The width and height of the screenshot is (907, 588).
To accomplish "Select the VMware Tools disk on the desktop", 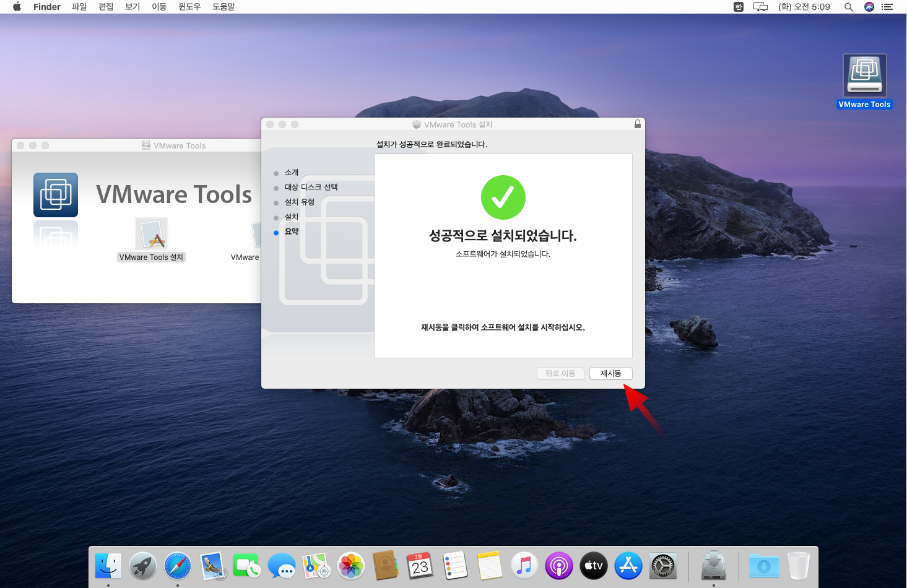I will click(865, 75).
